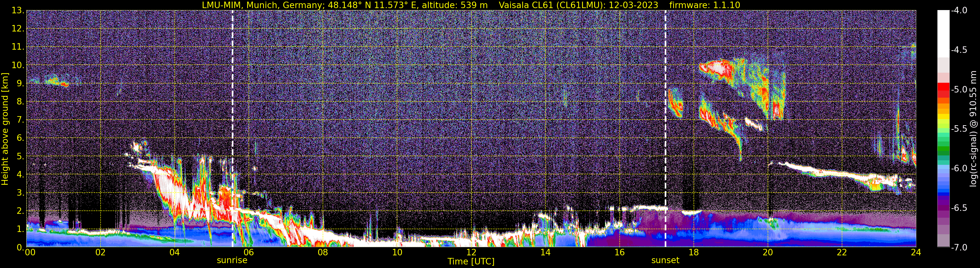
Task: Click the plot title text at top
Action: point(471,5)
